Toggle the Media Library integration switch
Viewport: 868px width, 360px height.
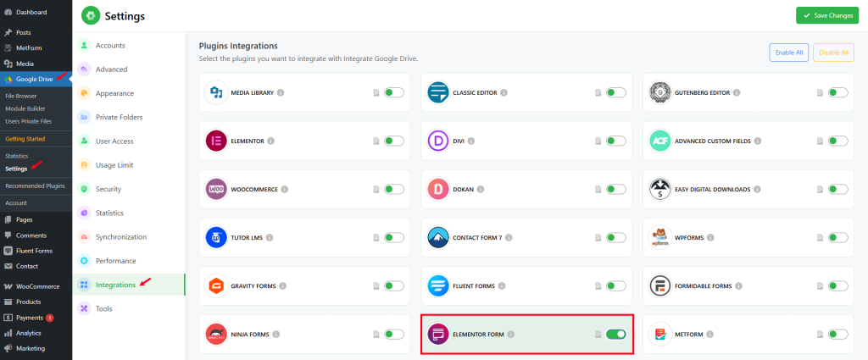coord(394,93)
